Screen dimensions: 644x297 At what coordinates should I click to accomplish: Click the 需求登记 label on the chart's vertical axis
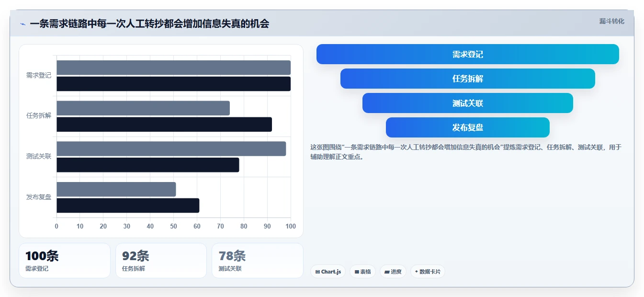click(x=39, y=76)
